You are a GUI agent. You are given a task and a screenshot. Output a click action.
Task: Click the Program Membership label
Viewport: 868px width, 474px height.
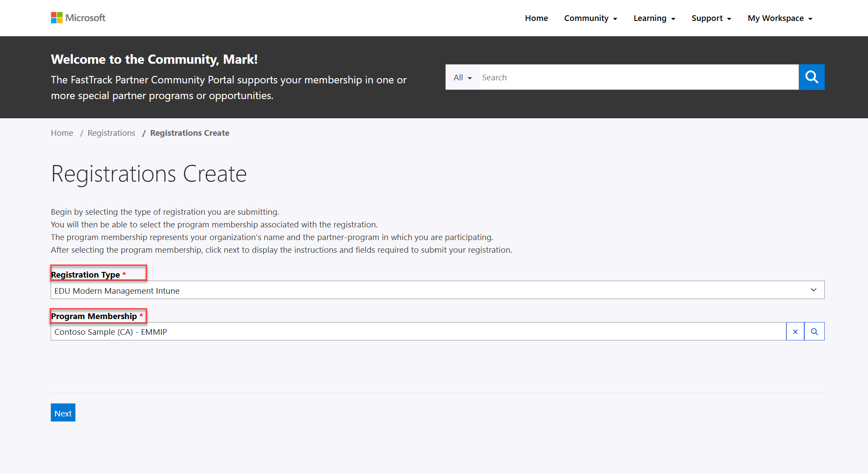click(x=94, y=316)
